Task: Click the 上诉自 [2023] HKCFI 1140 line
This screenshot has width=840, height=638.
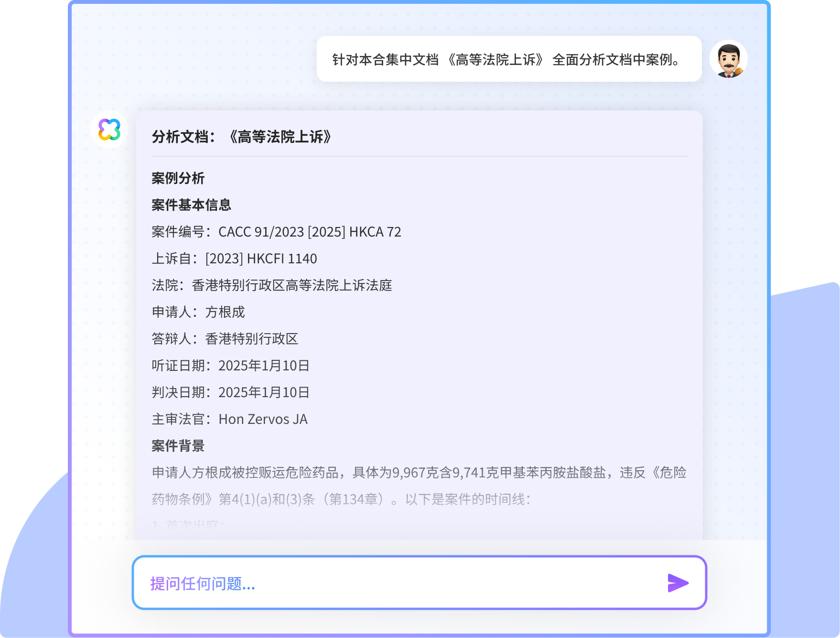Action: coord(234,259)
